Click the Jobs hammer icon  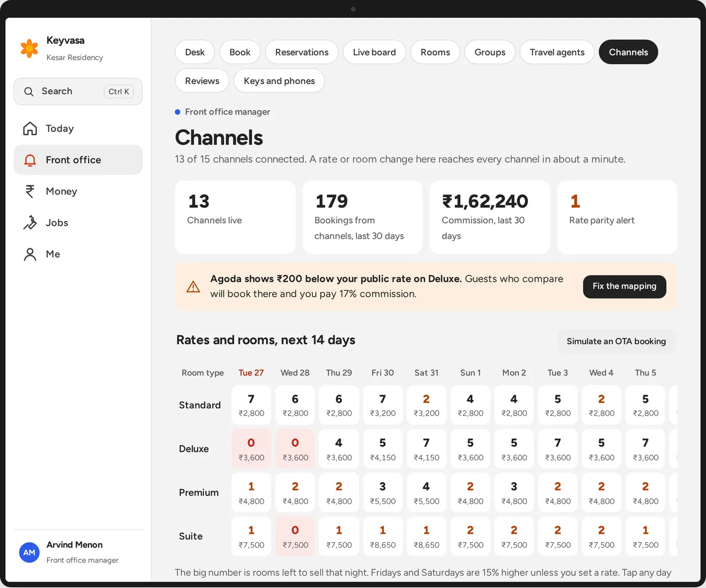tap(30, 223)
